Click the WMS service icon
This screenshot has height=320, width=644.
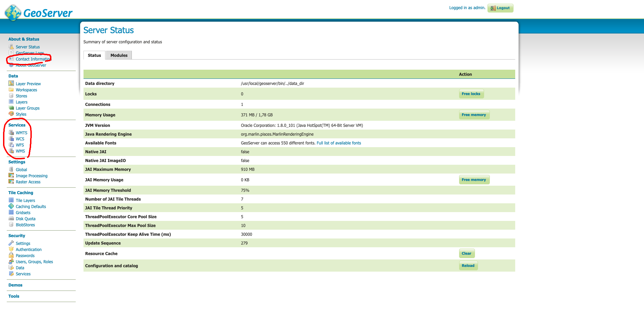coord(11,151)
